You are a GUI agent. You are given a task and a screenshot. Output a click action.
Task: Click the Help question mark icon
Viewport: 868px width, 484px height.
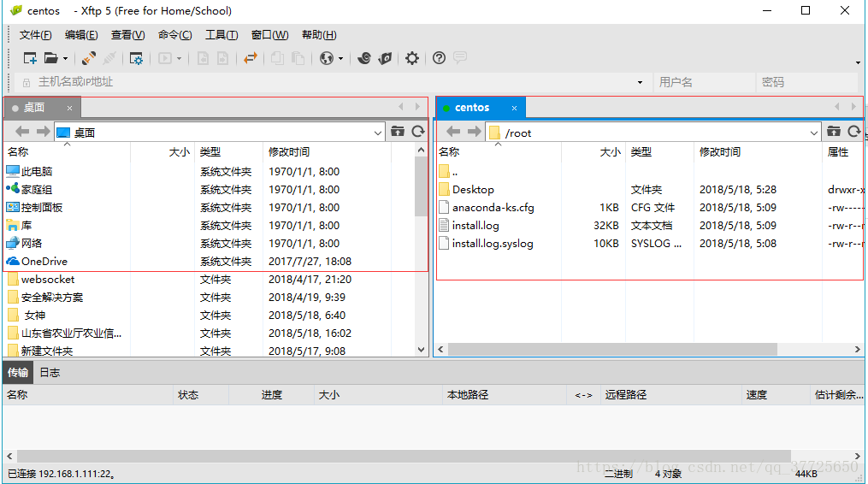point(439,57)
